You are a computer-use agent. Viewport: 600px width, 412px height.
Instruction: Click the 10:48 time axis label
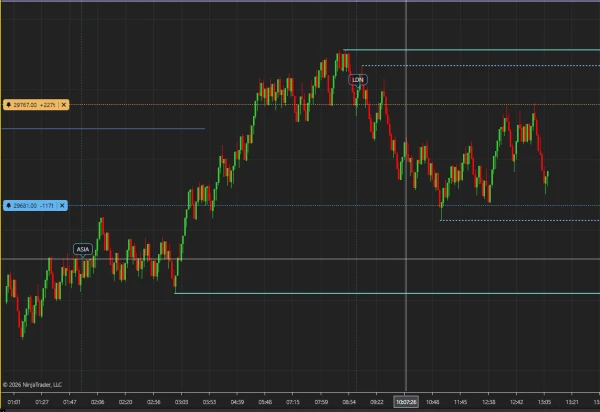coord(432,402)
